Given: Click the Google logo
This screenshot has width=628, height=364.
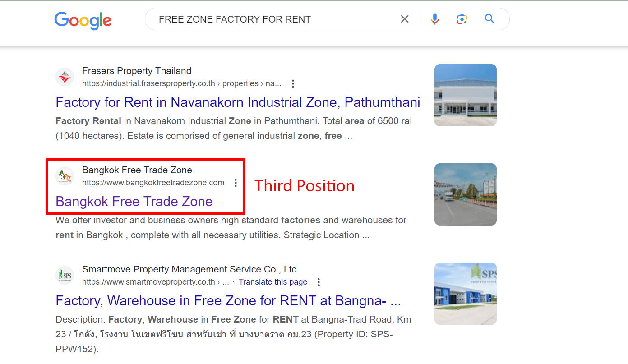Looking at the screenshot, I should tap(83, 20).
